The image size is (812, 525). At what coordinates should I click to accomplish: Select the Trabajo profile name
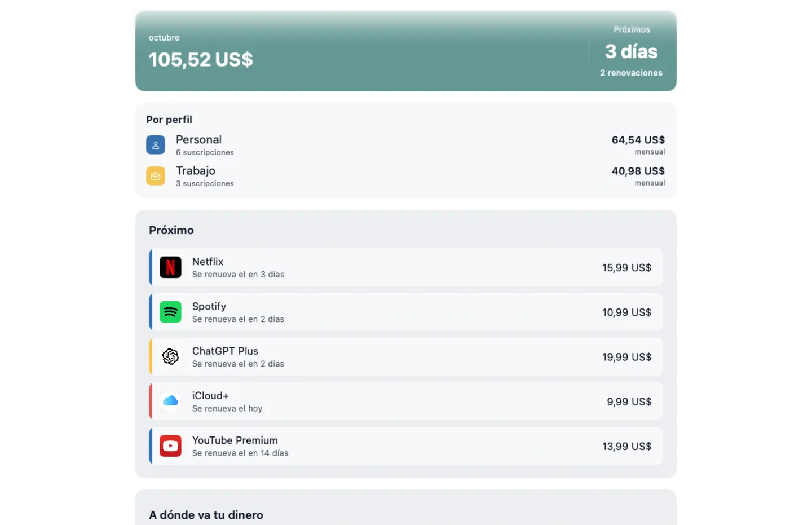pyautogui.click(x=196, y=170)
